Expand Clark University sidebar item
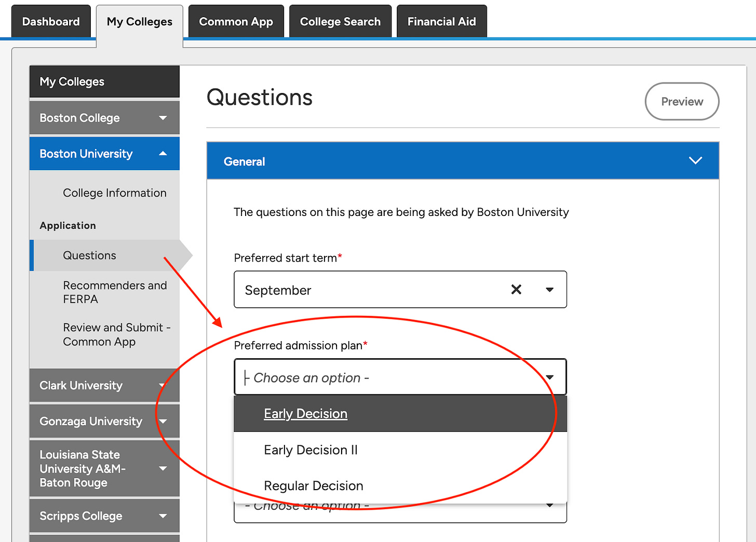The width and height of the screenshot is (756, 542). click(x=104, y=385)
